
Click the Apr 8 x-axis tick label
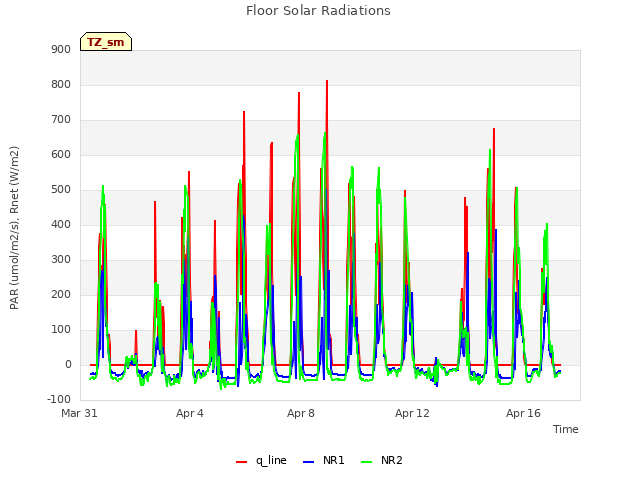(x=301, y=413)
